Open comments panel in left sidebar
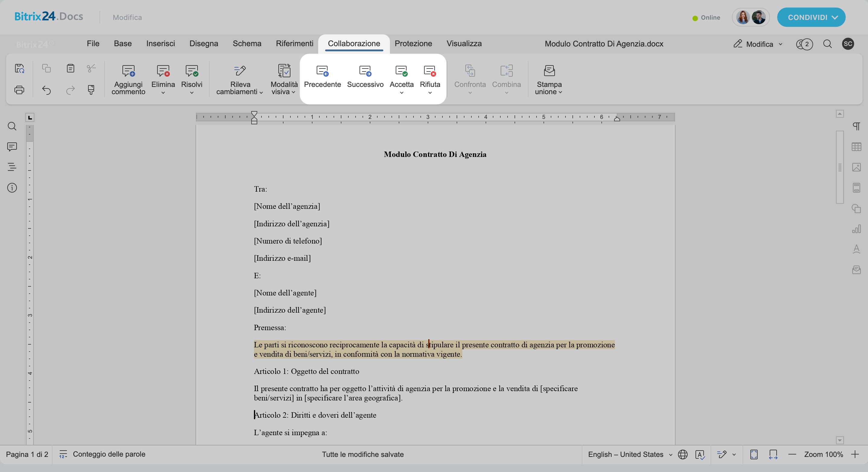Image resolution: width=868 pixels, height=472 pixels. [12, 147]
